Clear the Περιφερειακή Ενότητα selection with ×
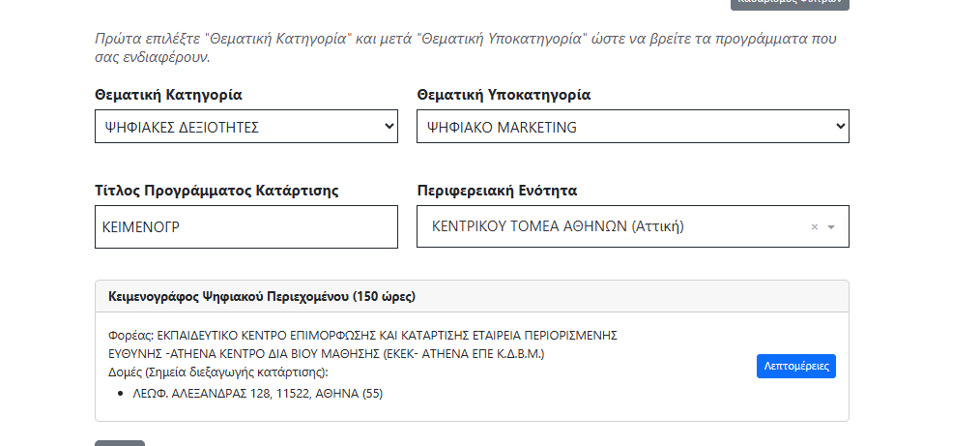Viewport: 980px width, 446px height. pos(814,226)
